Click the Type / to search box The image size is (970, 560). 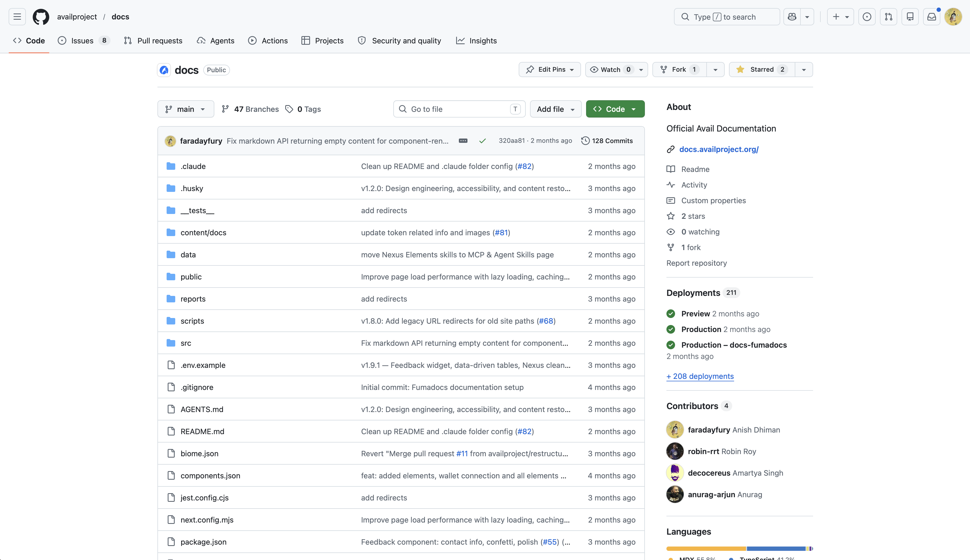point(727,17)
